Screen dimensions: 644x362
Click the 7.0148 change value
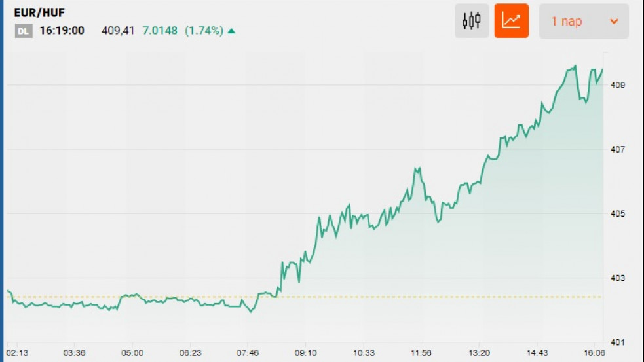[x=160, y=31]
